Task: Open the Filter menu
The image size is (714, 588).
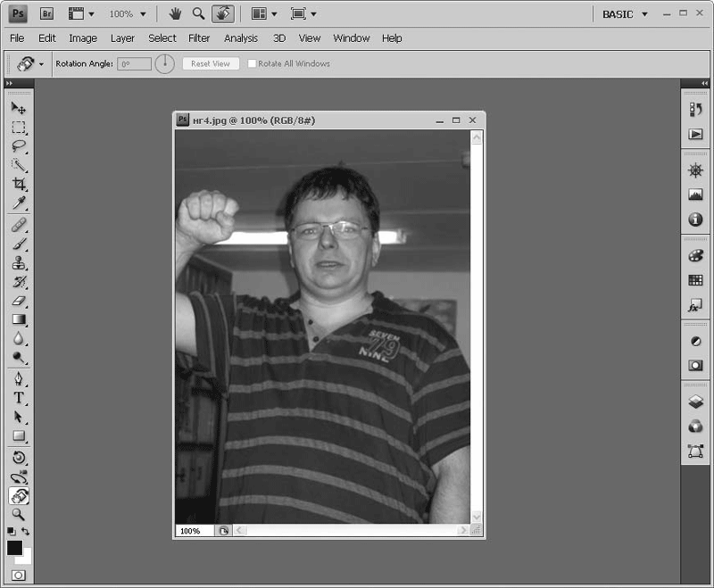Action: point(199,38)
